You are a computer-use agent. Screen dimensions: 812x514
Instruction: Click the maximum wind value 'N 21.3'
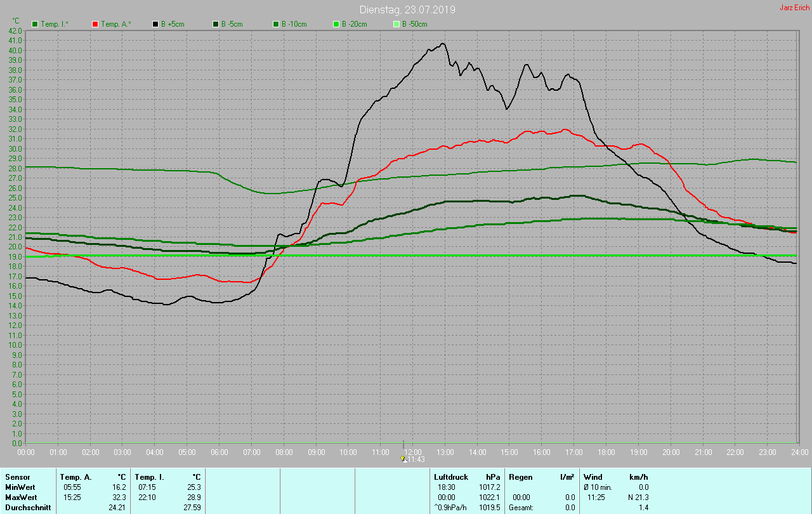pos(637,498)
